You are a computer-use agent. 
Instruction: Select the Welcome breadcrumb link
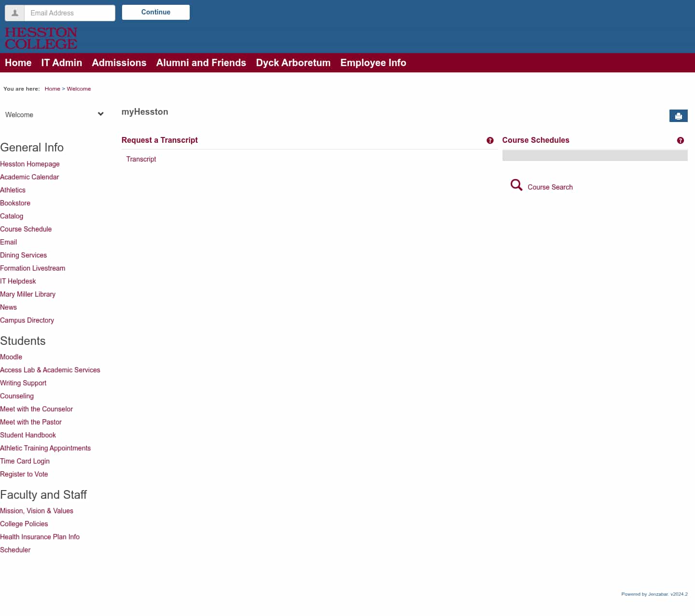tap(79, 89)
